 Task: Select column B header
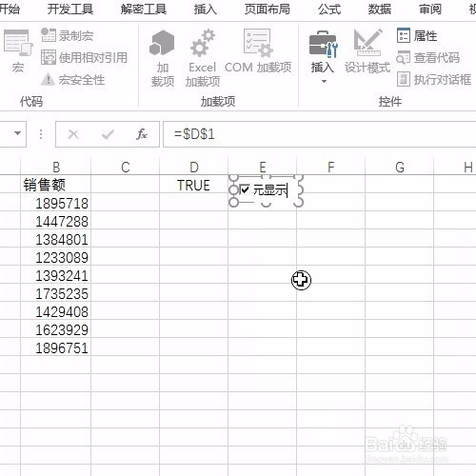coord(56,167)
